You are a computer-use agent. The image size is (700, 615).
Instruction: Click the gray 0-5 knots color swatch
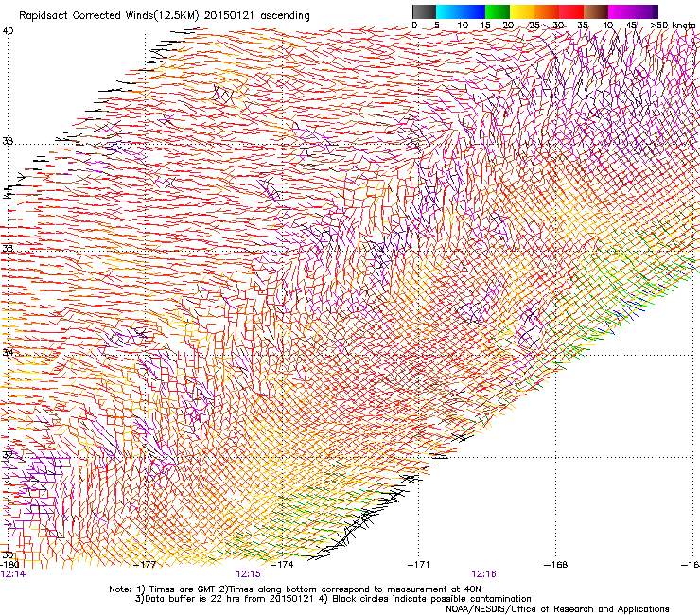(x=424, y=11)
